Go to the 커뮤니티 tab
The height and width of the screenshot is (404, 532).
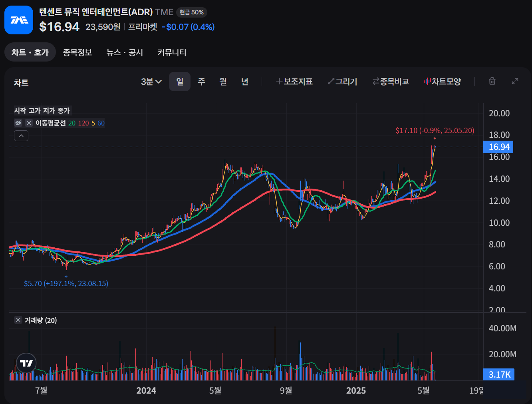[x=172, y=52]
